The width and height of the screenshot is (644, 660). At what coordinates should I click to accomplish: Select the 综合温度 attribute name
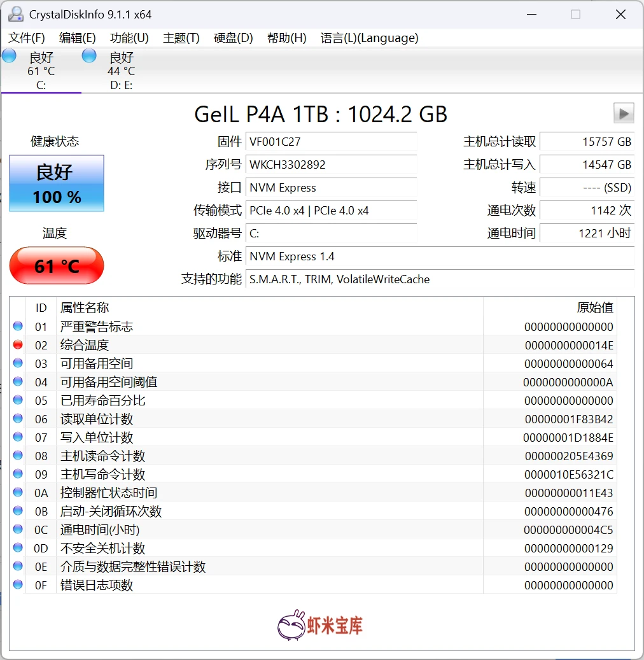(85, 345)
